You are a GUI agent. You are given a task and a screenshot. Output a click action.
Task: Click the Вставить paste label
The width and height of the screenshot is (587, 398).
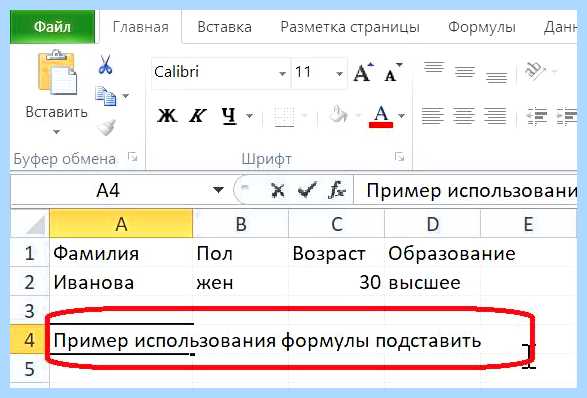[x=56, y=112]
